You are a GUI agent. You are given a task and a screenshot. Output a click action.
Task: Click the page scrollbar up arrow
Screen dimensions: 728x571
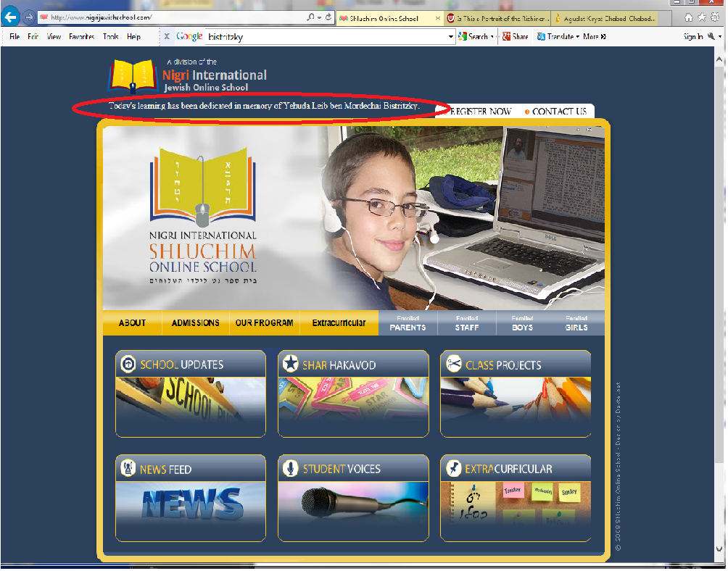click(x=719, y=59)
